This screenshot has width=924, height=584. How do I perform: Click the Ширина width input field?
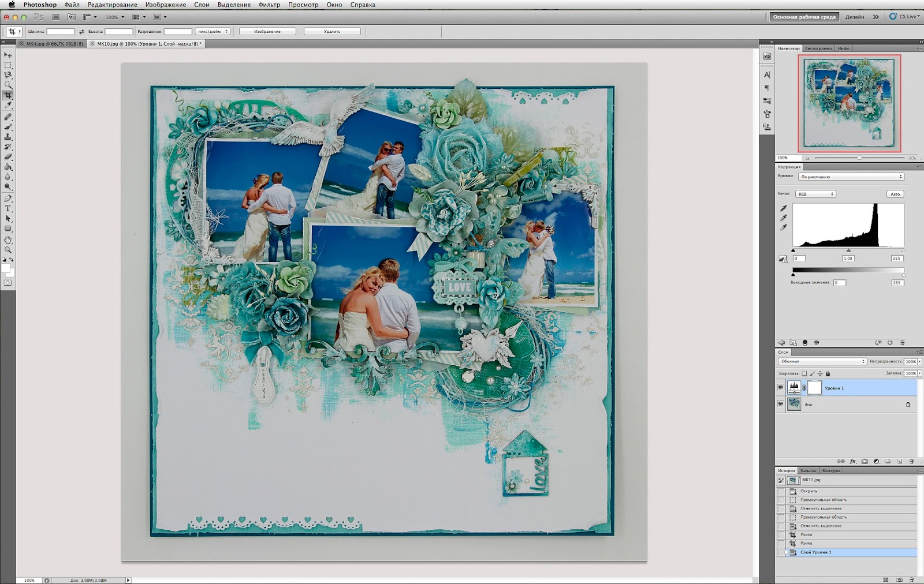point(61,32)
